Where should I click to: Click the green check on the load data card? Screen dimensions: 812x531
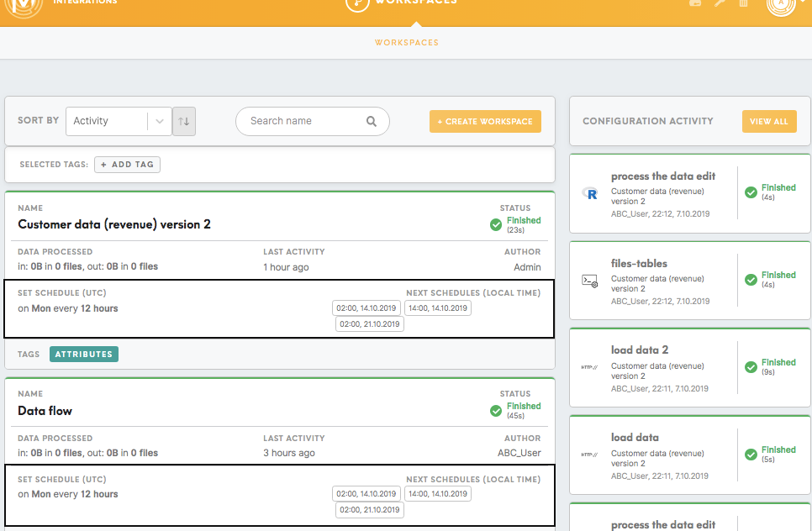[x=751, y=455]
